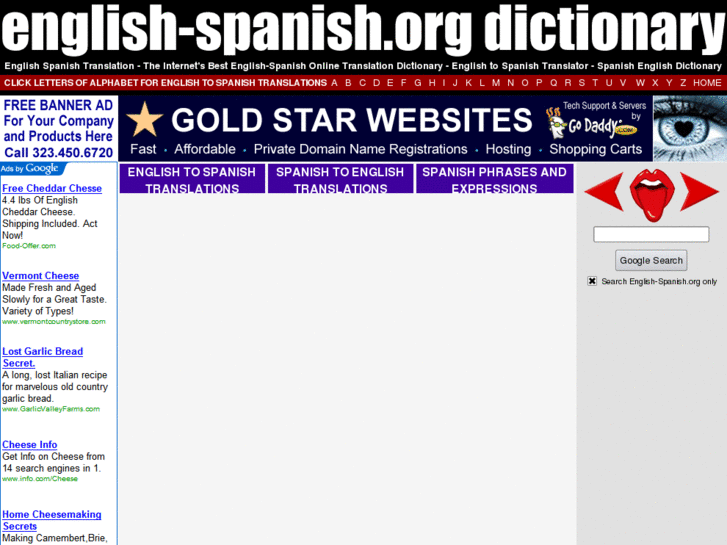Select letter G in alphabet bar
Image resolution: width=727 pixels, height=545 pixels.
coord(418,83)
